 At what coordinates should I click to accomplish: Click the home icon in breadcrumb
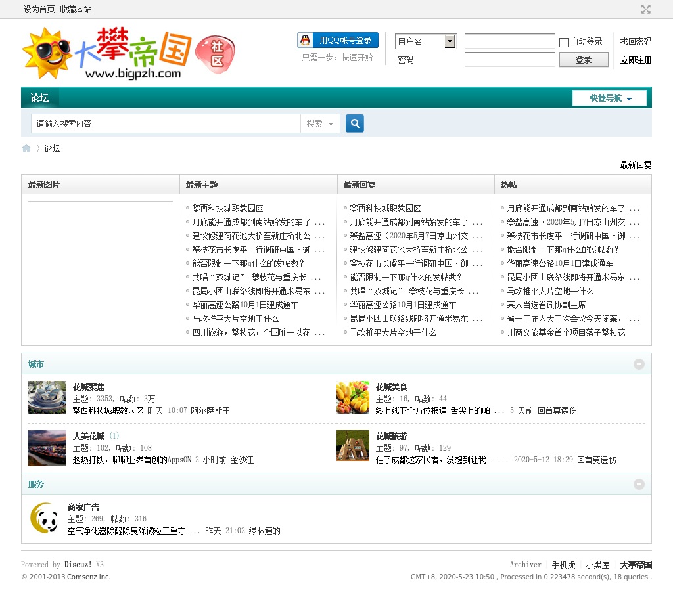point(26,148)
